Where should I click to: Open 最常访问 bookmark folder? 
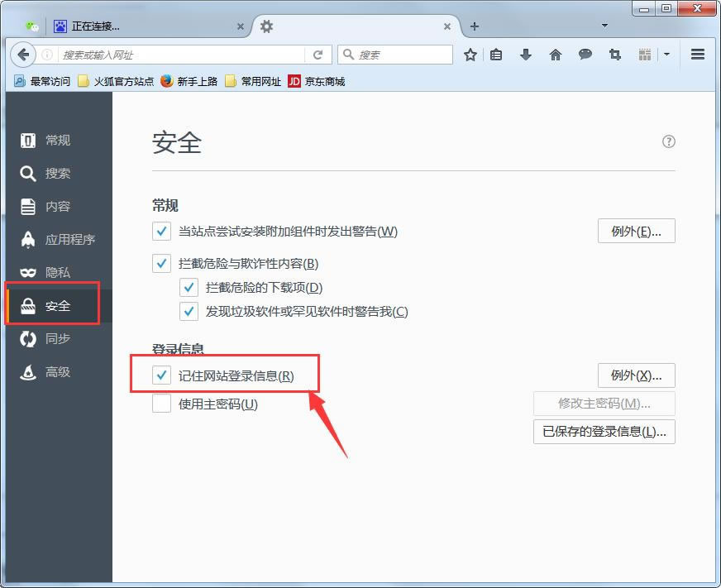(42, 81)
